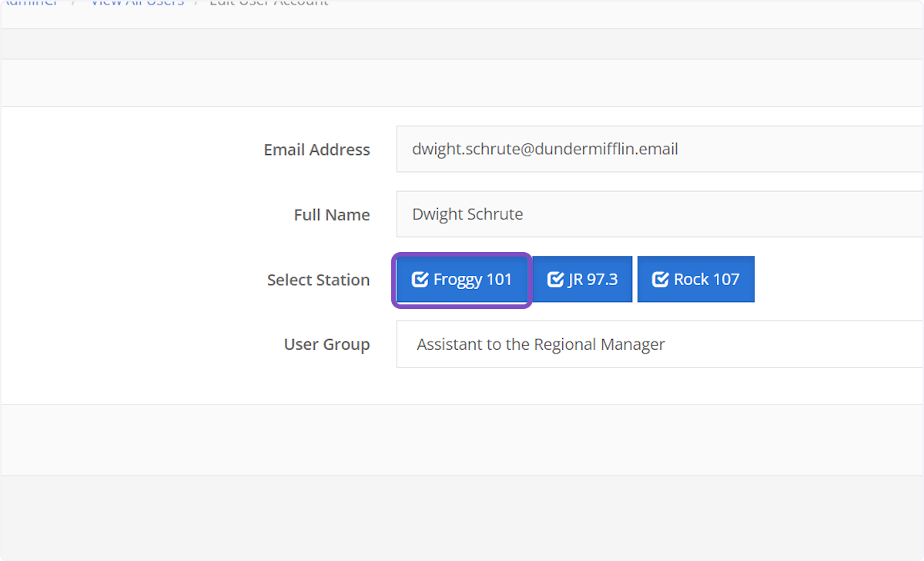This screenshot has width=924, height=561.
Task: Click the empty footer panel below form
Action: pyautogui.click(x=462, y=439)
